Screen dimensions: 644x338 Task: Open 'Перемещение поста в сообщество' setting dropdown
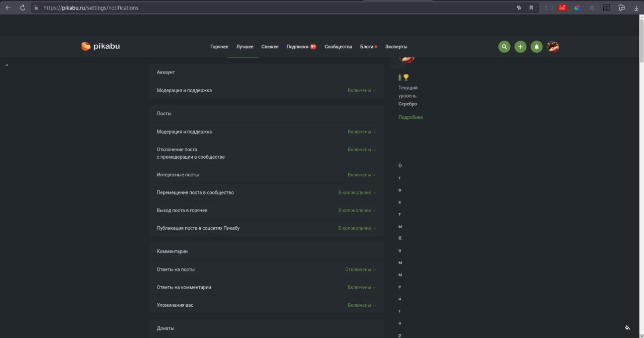357,192
